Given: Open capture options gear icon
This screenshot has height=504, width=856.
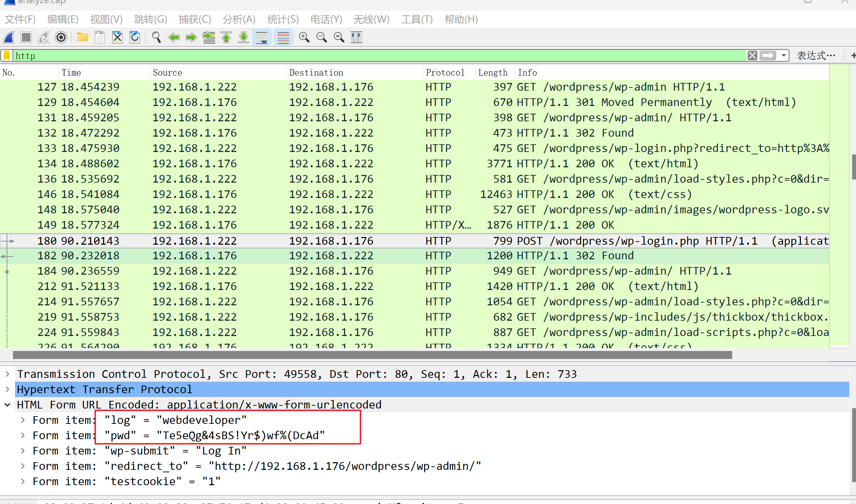Looking at the screenshot, I should pyautogui.click(x=61, y=37).
